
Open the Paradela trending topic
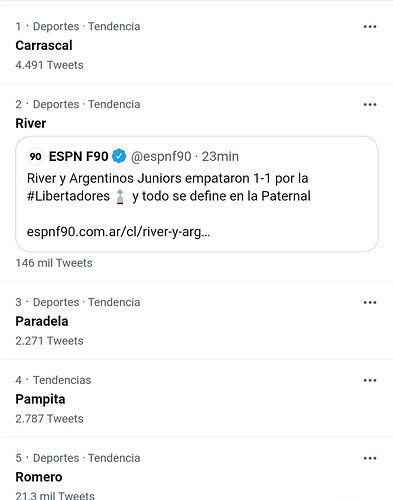click(x=42, y=321)
